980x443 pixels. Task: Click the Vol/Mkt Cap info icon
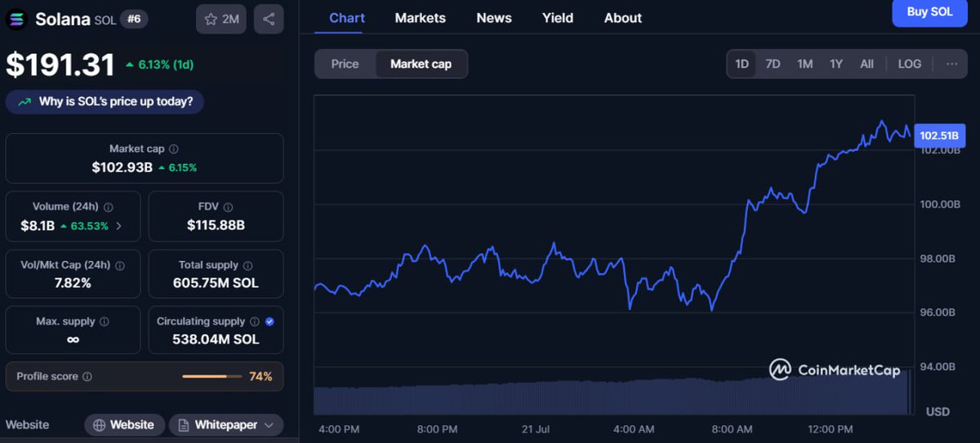point(120,265)
